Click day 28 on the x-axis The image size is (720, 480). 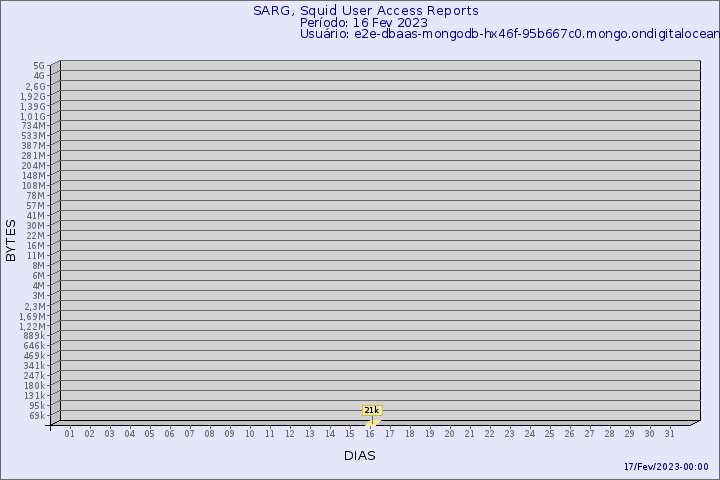pyautogui.click(x=609, y=434)
